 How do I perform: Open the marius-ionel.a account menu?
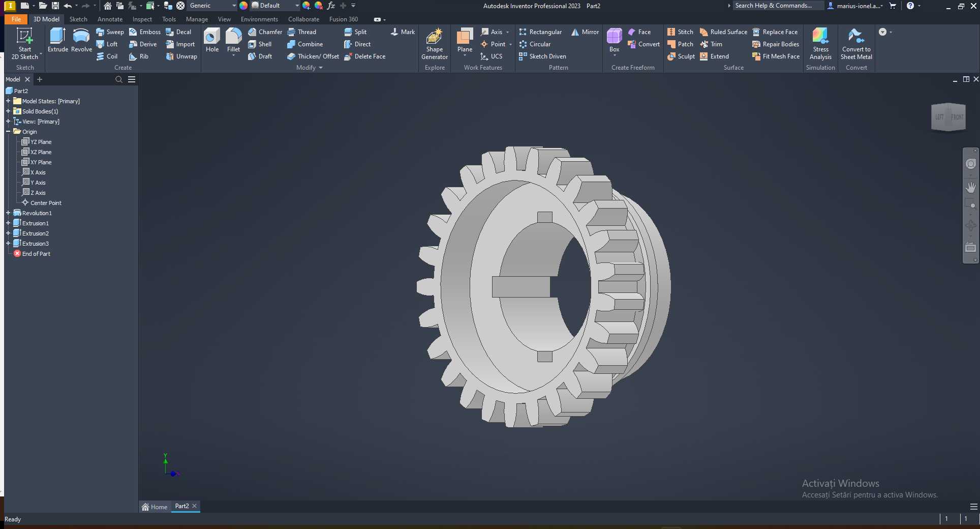(x=855, y=6)
